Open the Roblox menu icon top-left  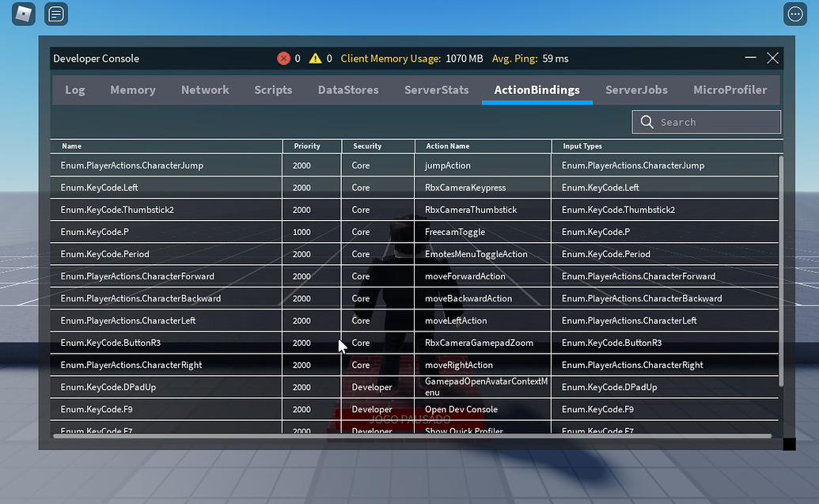coord(22,13)
